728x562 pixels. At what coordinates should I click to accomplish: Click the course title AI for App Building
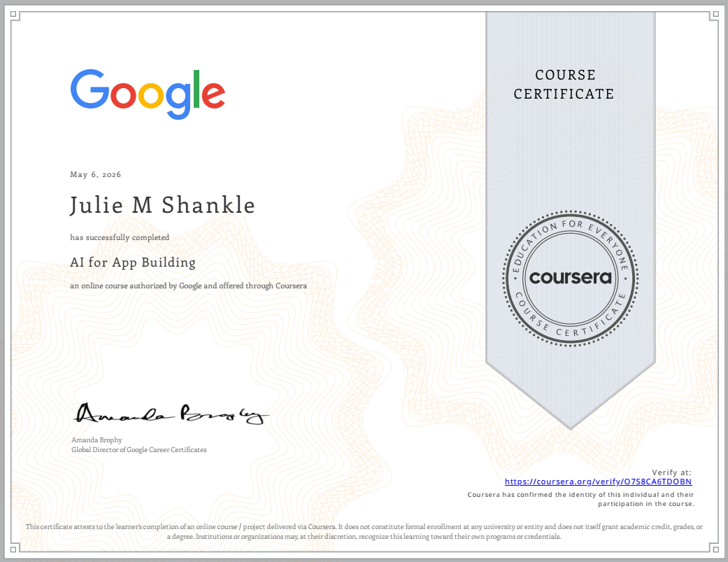point(133,262)
